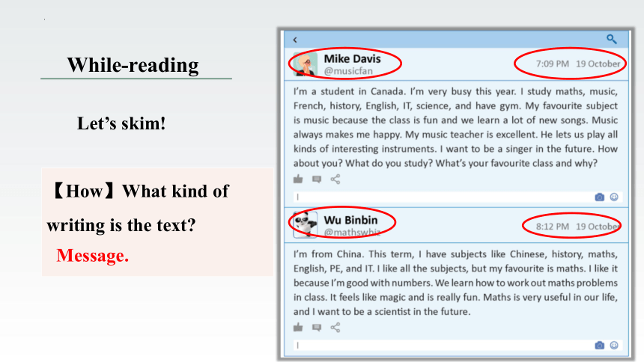Screen dimensions: 644x362
Task: Share Mike Davis's post
Action: coord(335,179)
